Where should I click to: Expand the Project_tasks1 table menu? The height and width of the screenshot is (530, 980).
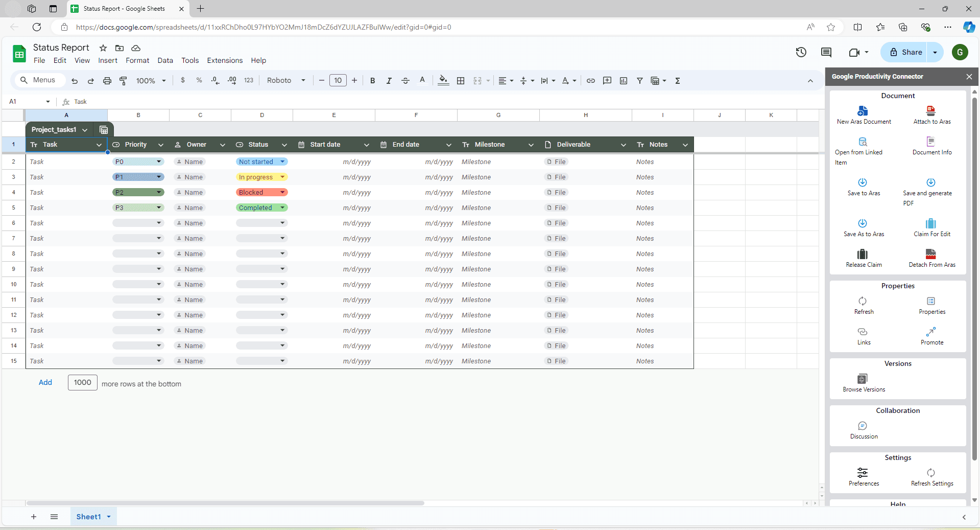click(85, 130)
